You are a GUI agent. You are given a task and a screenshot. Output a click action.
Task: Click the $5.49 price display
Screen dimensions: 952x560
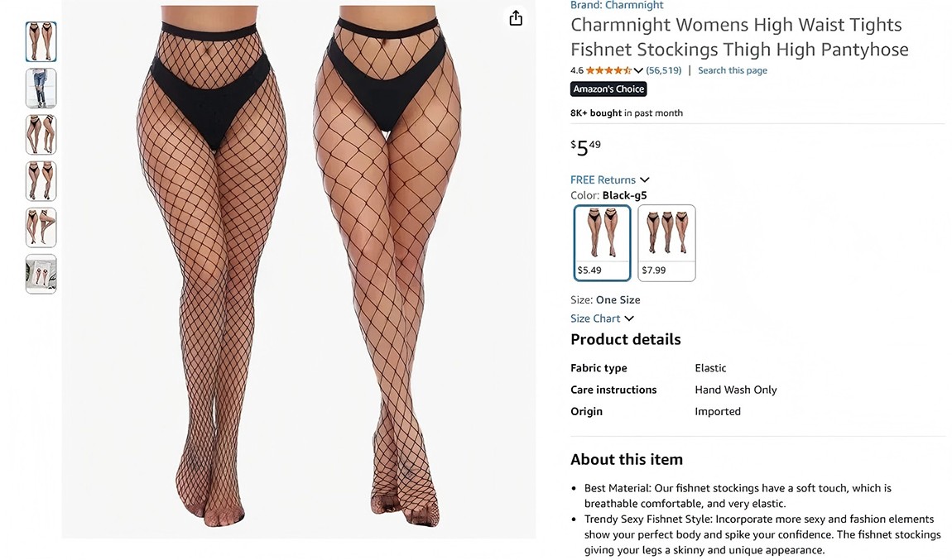[586, 147]
